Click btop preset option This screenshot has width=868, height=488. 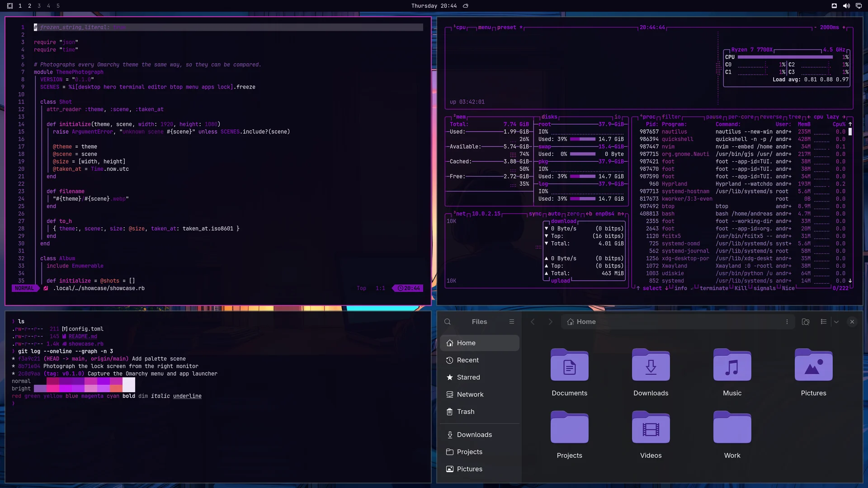pyautogui.click(x=509, y=28)
